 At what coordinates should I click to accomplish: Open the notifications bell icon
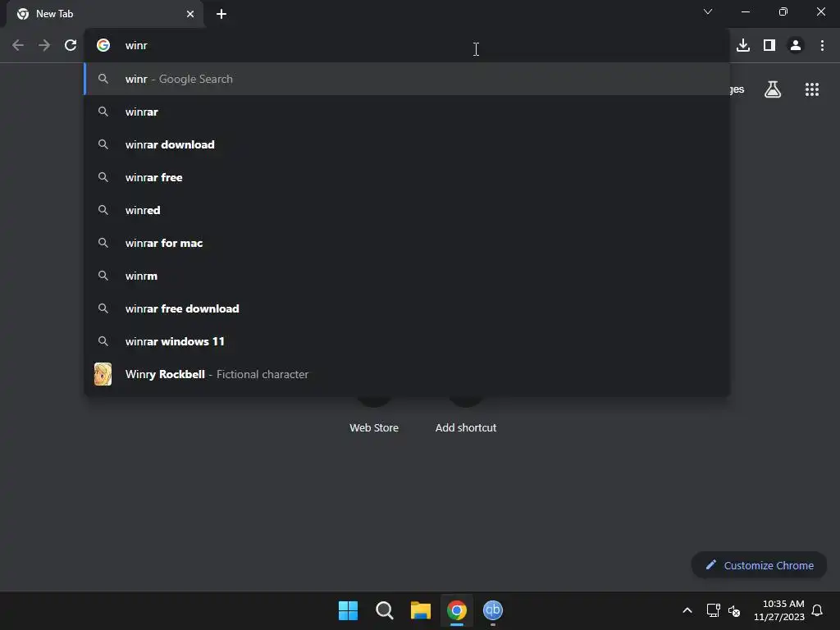click(817, 610)
